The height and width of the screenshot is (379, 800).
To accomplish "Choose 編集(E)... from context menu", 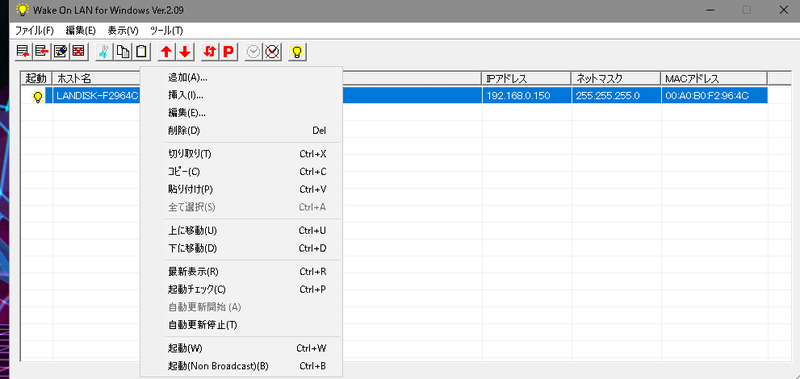I will (241, 113).
